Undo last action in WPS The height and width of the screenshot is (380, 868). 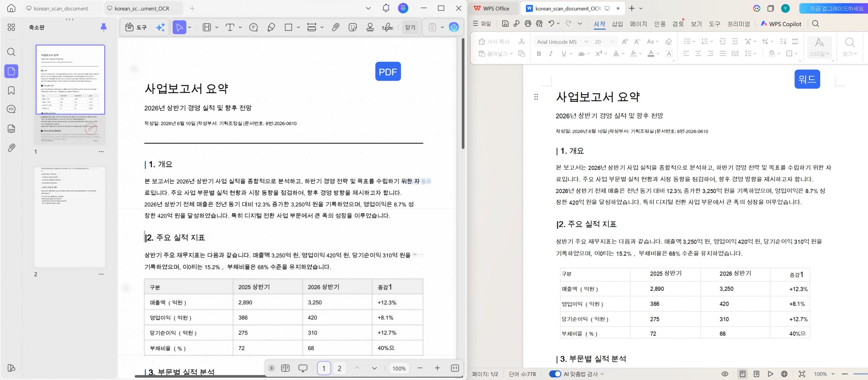click(551, 23)
